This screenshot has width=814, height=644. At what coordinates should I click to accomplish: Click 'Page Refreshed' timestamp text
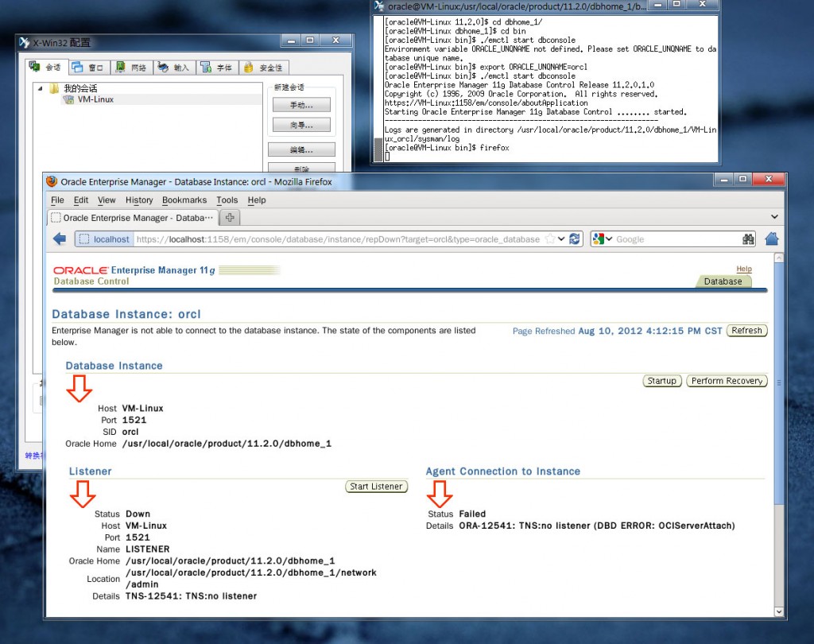(x=617, y=331)
